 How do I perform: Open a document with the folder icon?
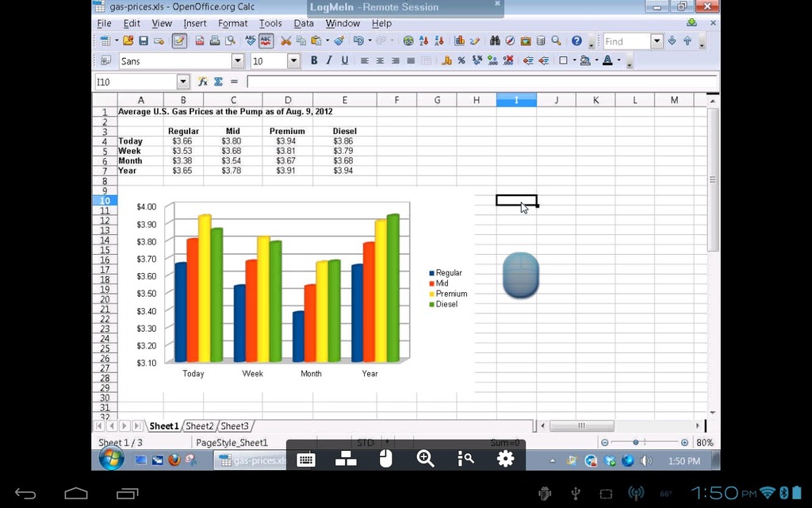pos(128,41)
